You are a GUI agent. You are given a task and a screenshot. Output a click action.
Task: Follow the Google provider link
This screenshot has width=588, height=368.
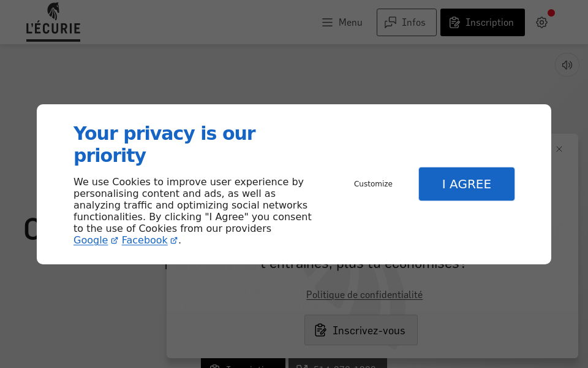(x=91, y=240)
